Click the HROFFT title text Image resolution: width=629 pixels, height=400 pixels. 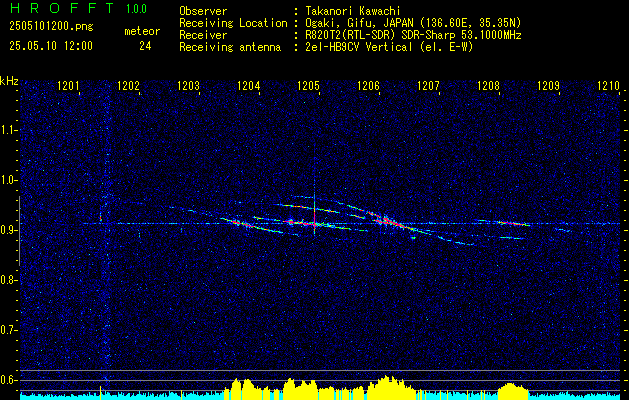click(x=62, y=8)
